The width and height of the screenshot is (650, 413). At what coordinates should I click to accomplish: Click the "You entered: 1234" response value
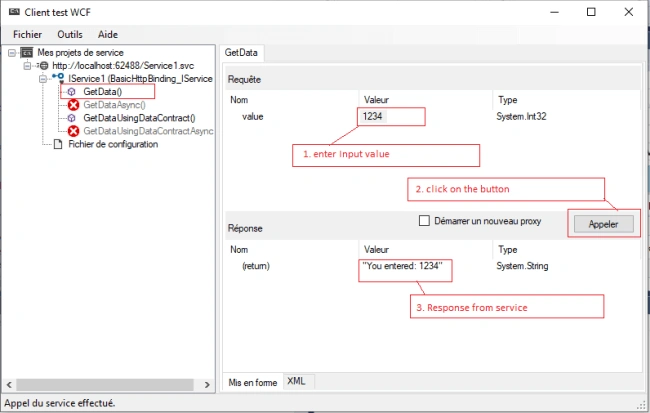[x=403, y=266]
